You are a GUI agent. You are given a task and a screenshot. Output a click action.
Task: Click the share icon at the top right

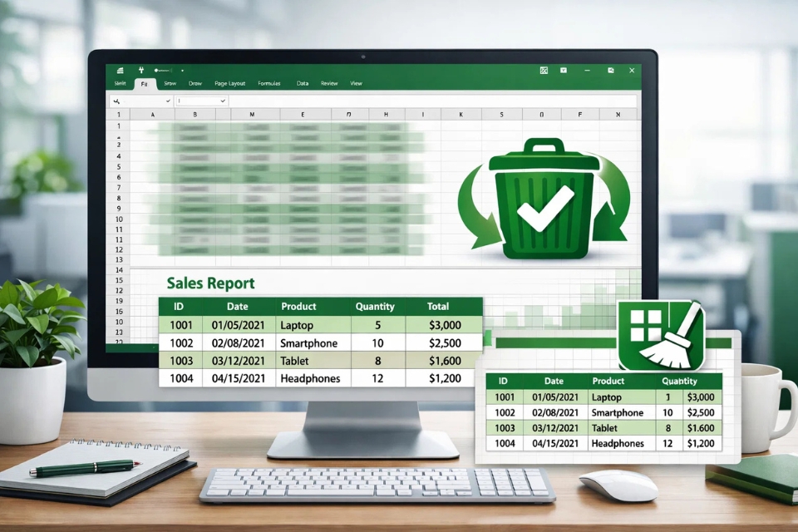612,70
